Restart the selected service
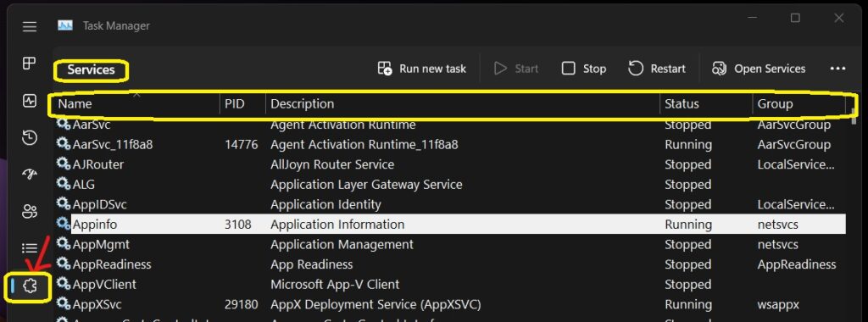 (x=657, y=69)
